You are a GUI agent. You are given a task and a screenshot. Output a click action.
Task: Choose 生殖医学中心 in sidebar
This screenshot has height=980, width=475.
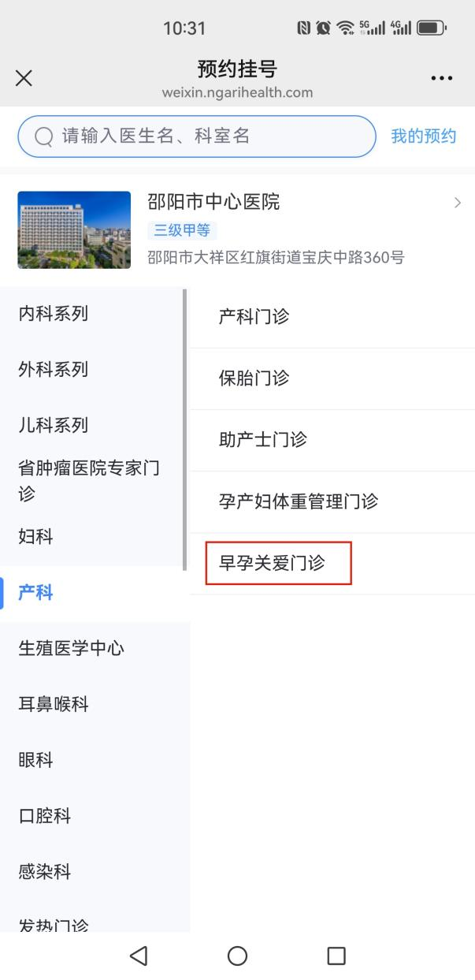(x=71, y=649)
